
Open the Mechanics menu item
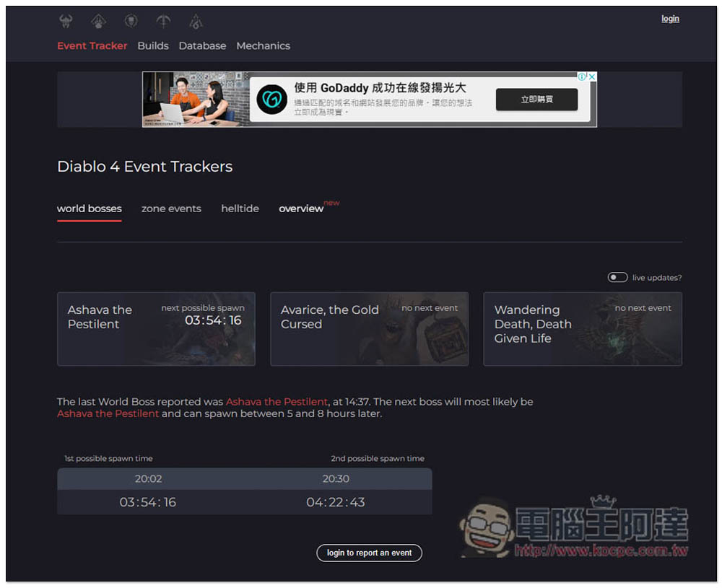(263, 46)
